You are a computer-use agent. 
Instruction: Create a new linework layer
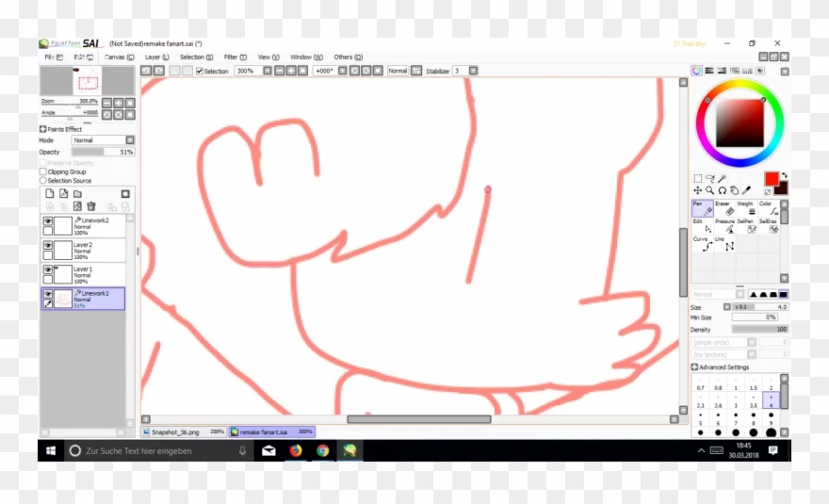pyautogui.click(x=63, y=193)
